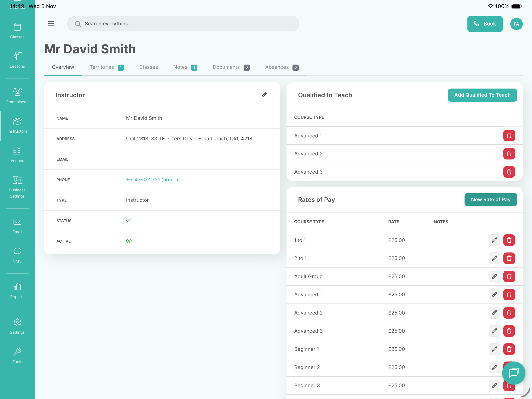Toggle the Active eye visibility icon
This screenshot has height=399, width=532.
[129, 241]
